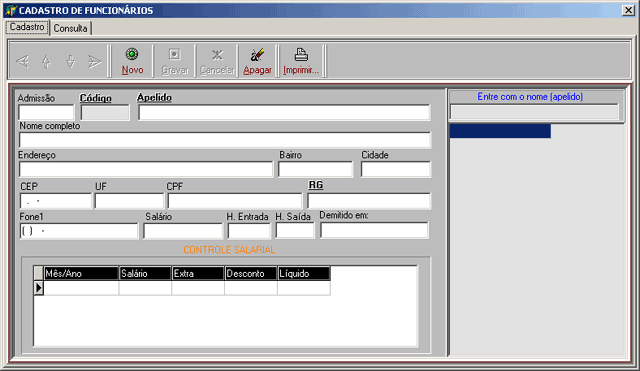Save the record with Gravar
The image size is (640, 371).
click(175, 61)
